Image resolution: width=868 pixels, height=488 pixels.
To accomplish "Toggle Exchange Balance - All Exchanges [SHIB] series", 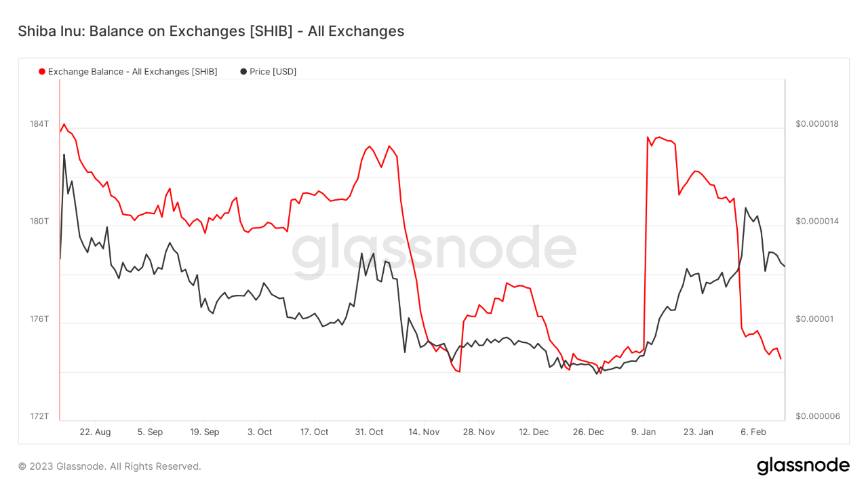I will point(133,72).
